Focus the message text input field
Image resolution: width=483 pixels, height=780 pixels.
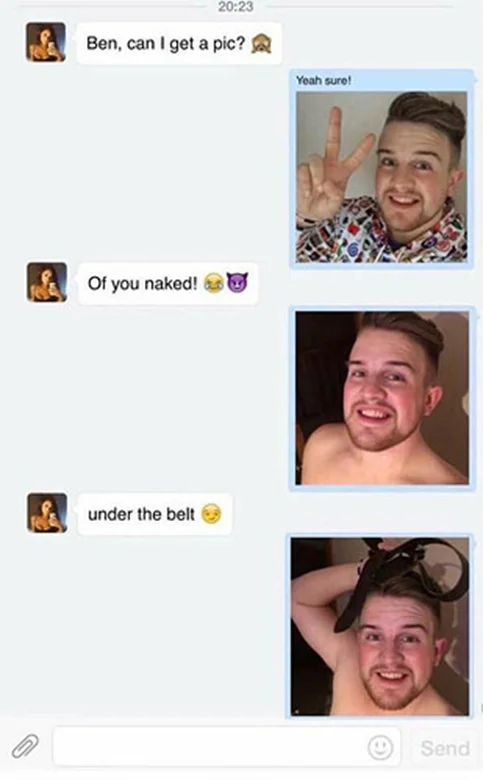tap(226, 747)
